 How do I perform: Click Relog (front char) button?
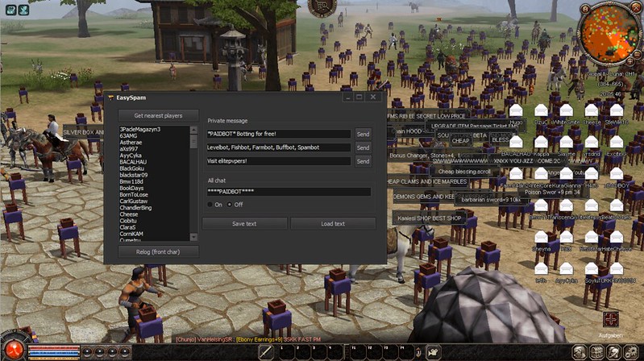pos(158,251)
